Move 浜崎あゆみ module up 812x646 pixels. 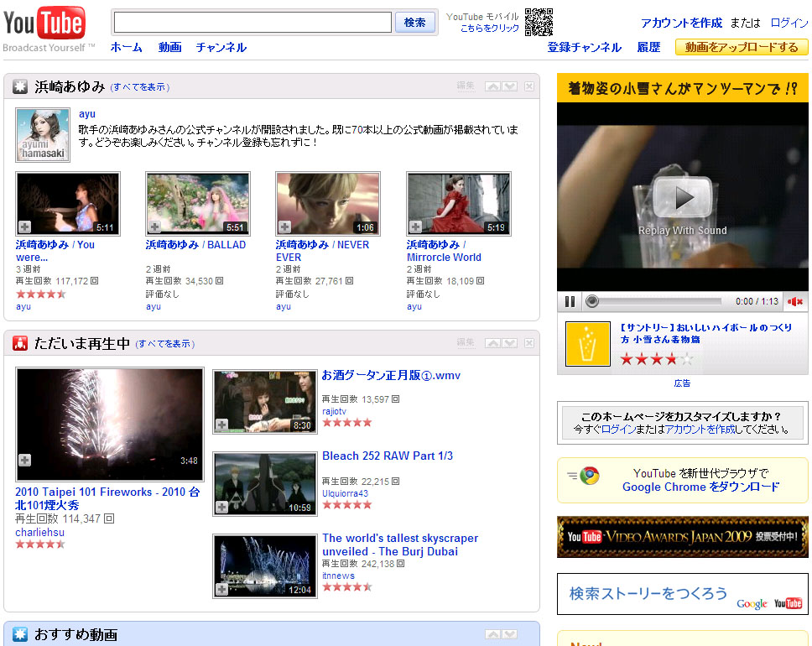[x=493, y=86]
